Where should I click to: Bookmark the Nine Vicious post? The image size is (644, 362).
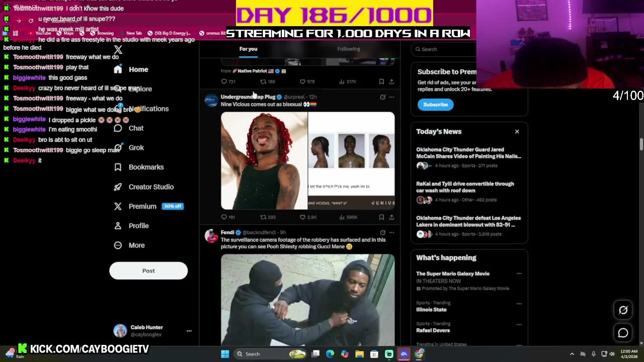[381, 217]
